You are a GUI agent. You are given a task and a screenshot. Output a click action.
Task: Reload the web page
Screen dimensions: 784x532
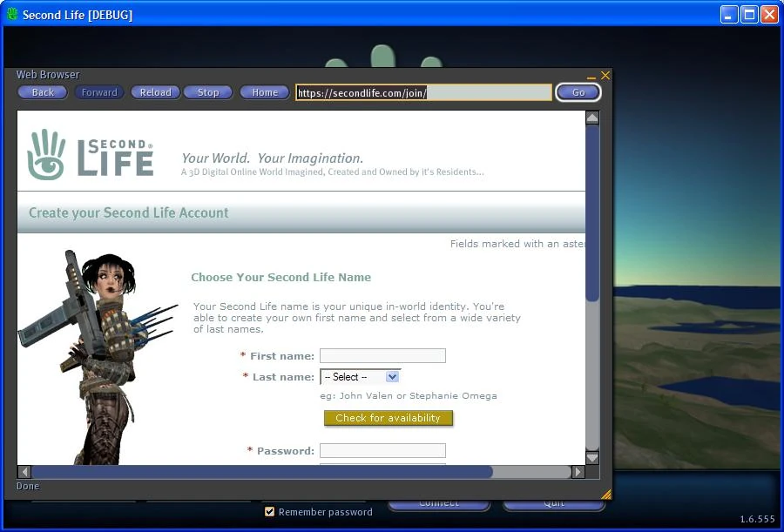pyautogui.click(x=156, y=92)
